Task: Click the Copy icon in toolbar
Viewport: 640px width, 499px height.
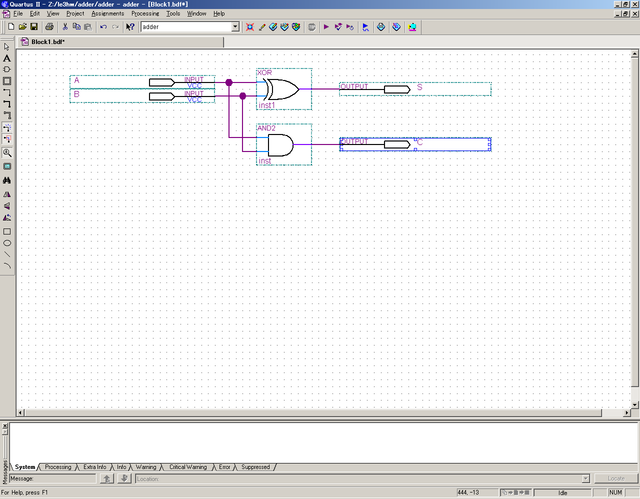Action: (x=76, y=27)
